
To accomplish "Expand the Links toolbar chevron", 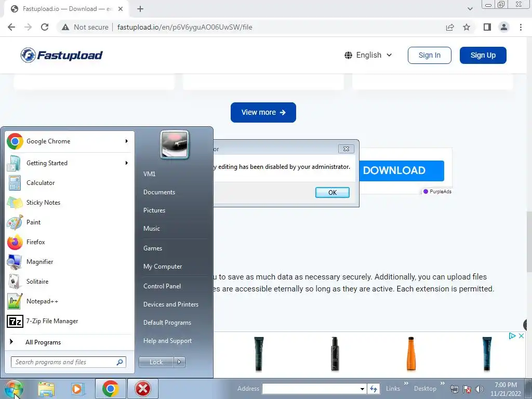I will 406,383.
